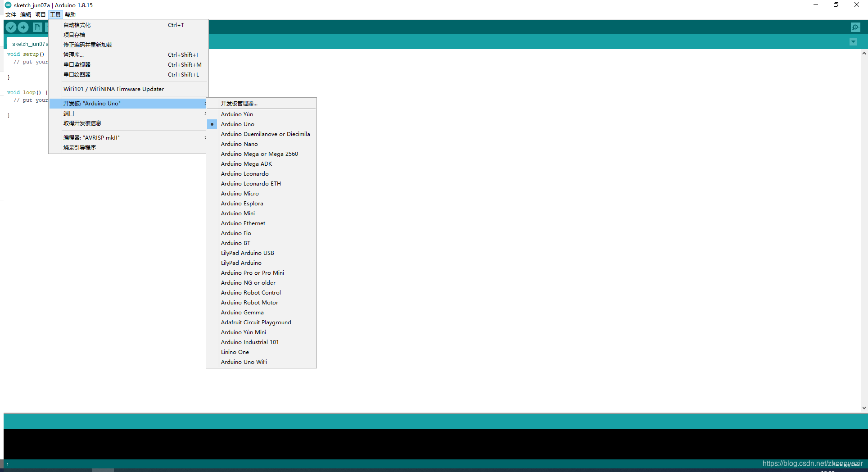Open the 文件 menu

[x=11, y=14]
